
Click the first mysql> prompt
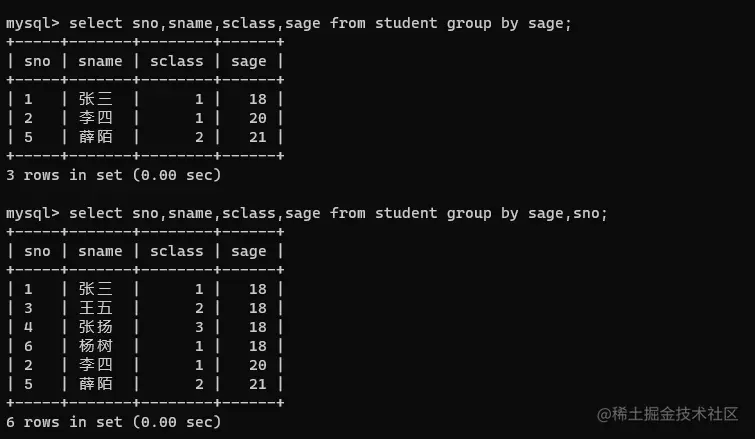coord(32,23)
